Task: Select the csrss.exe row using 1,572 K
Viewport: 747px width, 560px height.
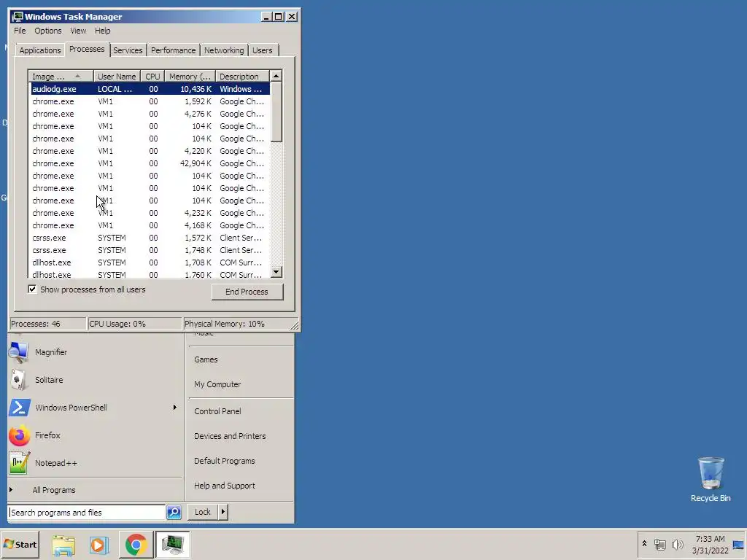Action: (150, 238)
